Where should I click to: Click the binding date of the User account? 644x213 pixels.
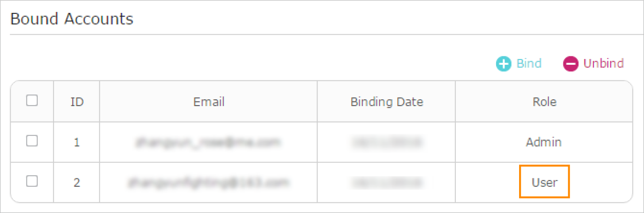pyautogui.click(x=387, y=182)
